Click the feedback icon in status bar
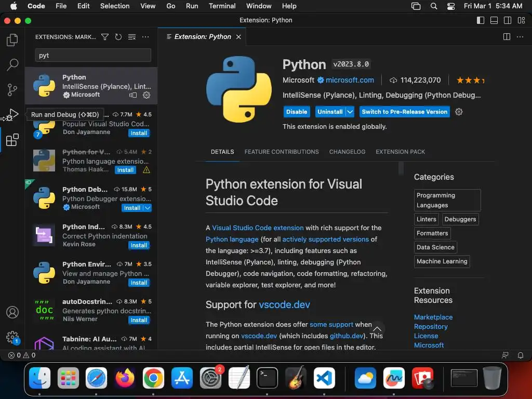This screenshot has width=532, height=399. coord(505,355)
